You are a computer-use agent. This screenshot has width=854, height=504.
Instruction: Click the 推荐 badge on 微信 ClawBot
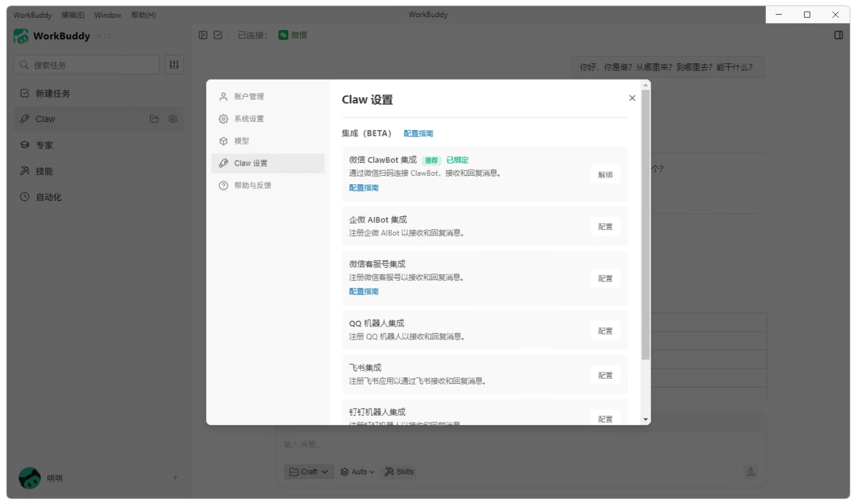pos(431,160)
